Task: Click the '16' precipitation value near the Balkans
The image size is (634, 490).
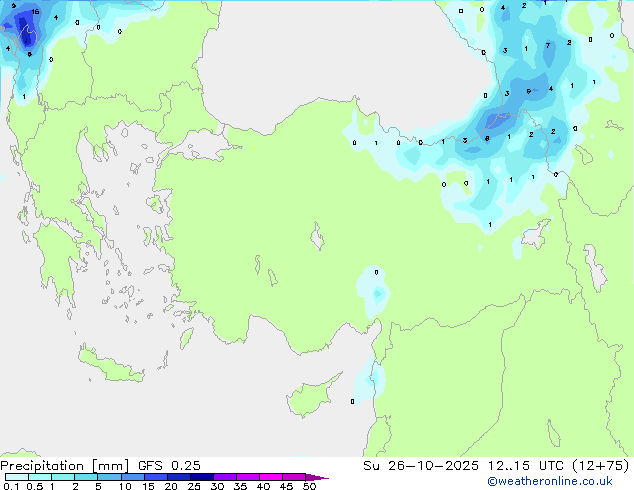Action: [36, 12]
